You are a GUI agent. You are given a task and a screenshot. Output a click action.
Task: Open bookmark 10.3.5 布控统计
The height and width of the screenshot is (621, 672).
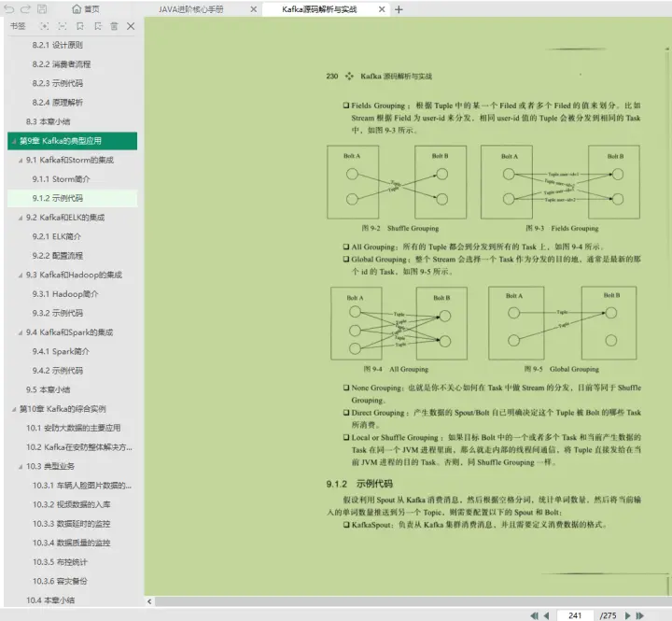[60, 562]
